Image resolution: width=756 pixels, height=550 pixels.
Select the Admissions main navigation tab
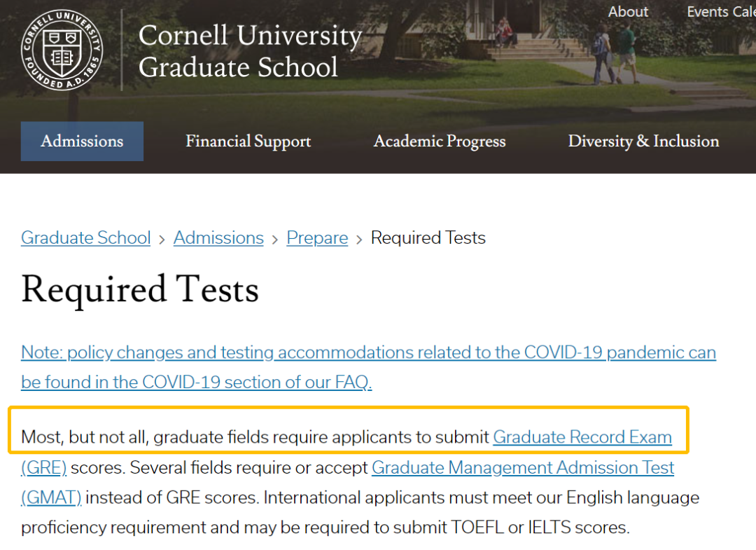(82, 142)
